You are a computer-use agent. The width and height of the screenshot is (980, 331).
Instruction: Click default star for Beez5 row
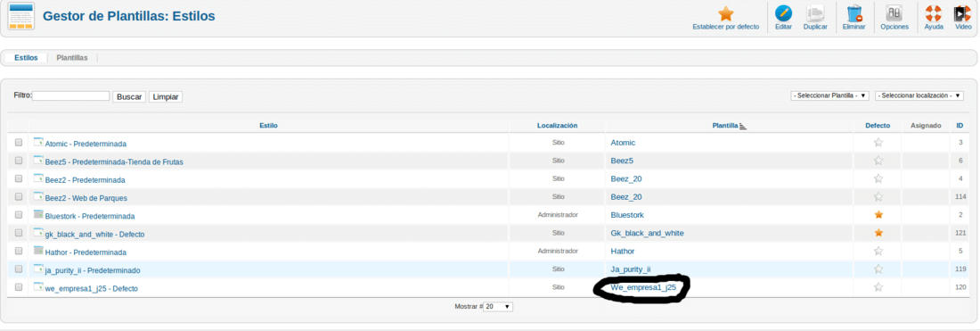point(878,161)
